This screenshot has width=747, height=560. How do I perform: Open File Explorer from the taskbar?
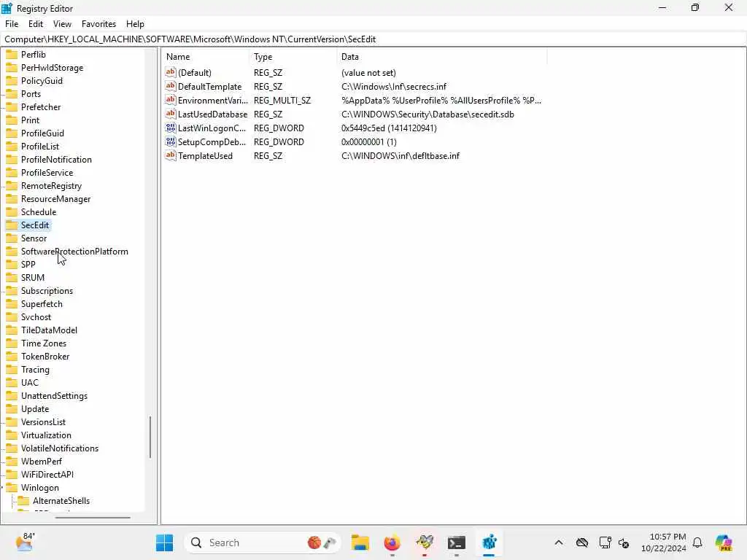[360, 542]
